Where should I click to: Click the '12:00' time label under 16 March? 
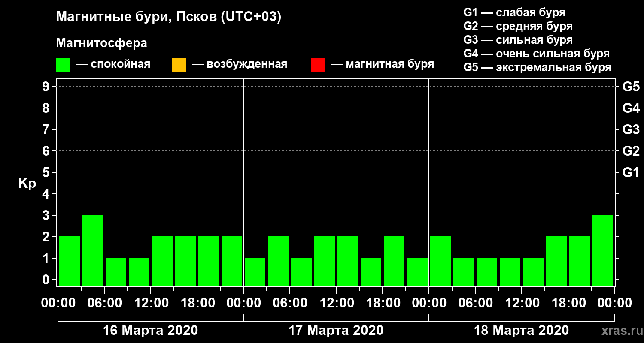pyautogui.click(x=151, y=303)
